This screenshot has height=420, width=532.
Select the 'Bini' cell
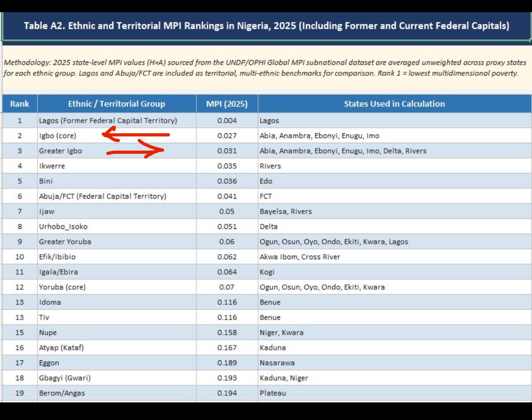117,181
